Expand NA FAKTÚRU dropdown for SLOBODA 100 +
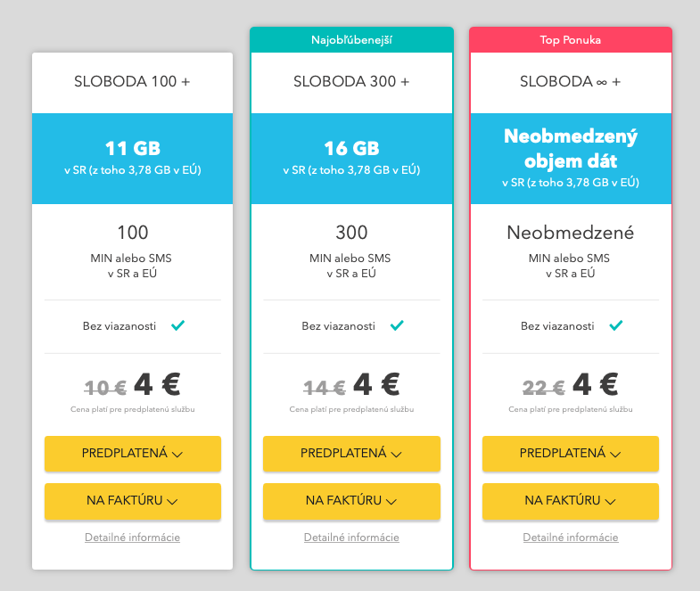The height and width of the screenshot is (591, 700). [x=133, y=501]
